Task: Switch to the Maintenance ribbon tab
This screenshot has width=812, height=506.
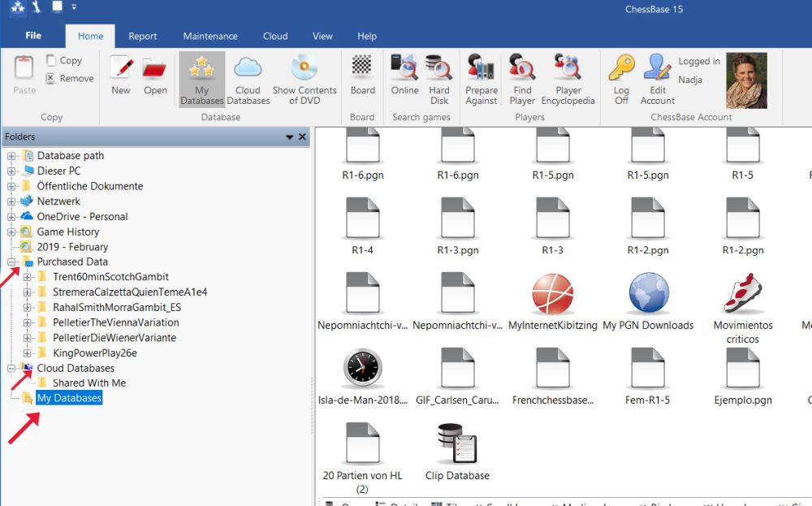Action: pos(210,37)
